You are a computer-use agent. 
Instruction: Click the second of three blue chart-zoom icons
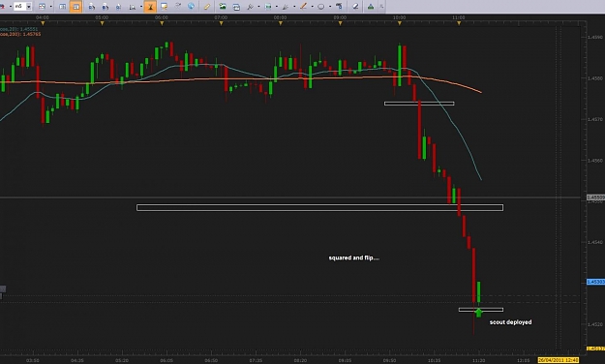106,7
